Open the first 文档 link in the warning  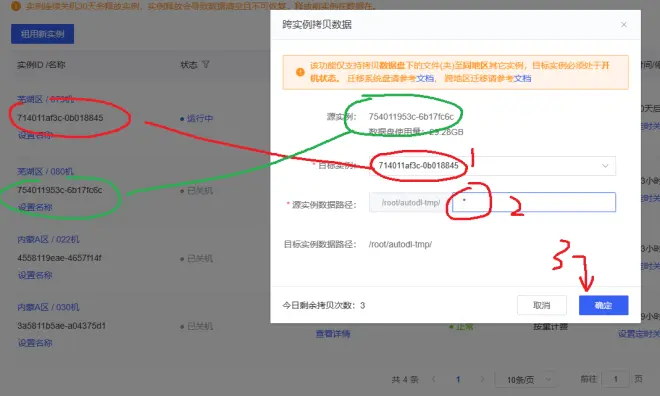point(425,78)
